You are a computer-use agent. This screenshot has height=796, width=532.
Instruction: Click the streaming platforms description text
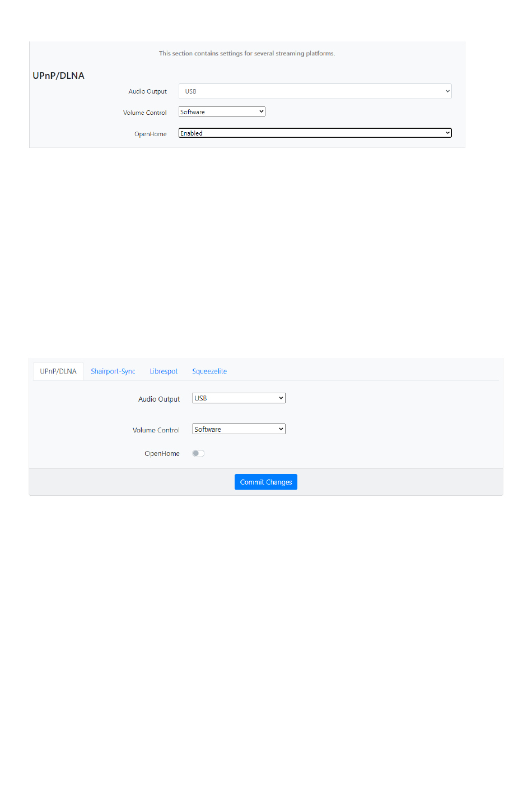point(247,54)
